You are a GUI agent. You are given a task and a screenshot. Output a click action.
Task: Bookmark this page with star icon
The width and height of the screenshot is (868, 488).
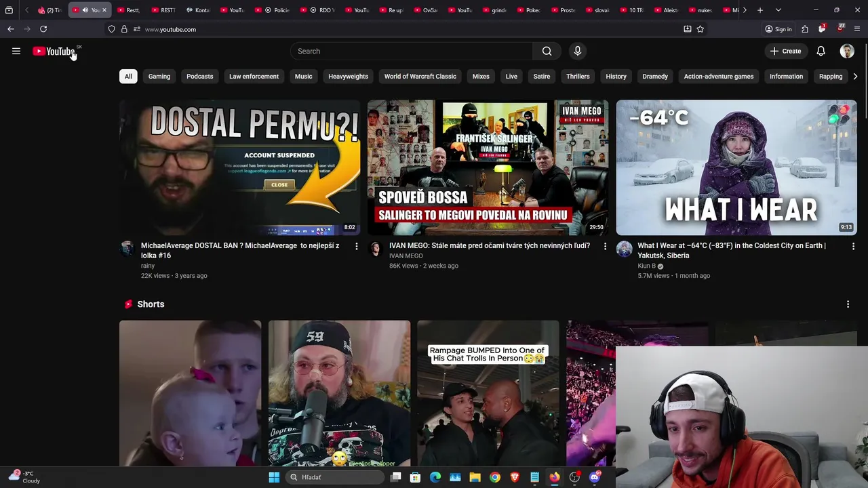click(x=701, y=29)
